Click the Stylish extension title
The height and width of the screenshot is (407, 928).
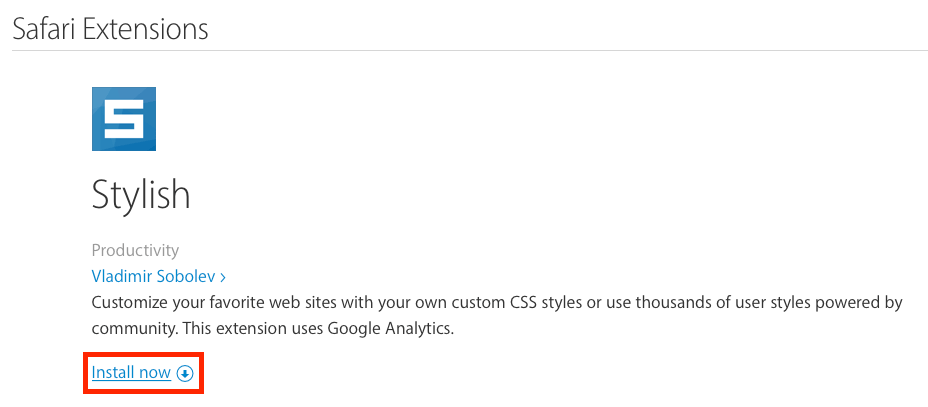click(141, 195)
